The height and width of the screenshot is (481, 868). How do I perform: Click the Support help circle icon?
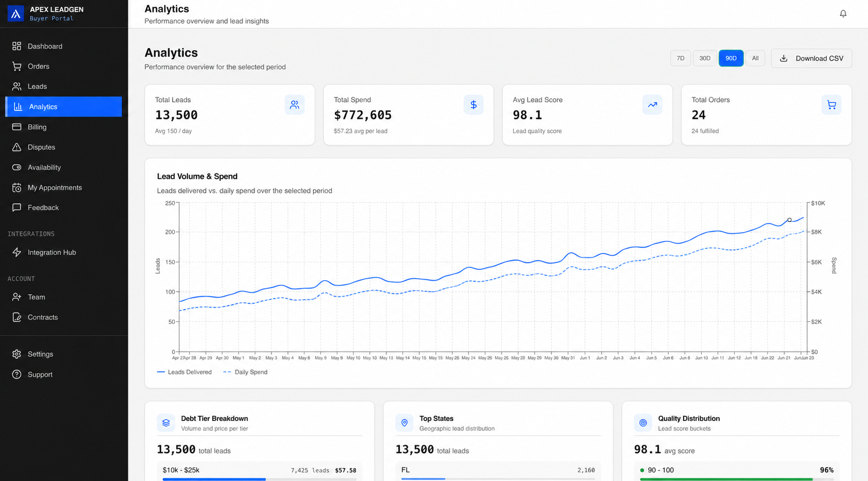tap(16, 374)
